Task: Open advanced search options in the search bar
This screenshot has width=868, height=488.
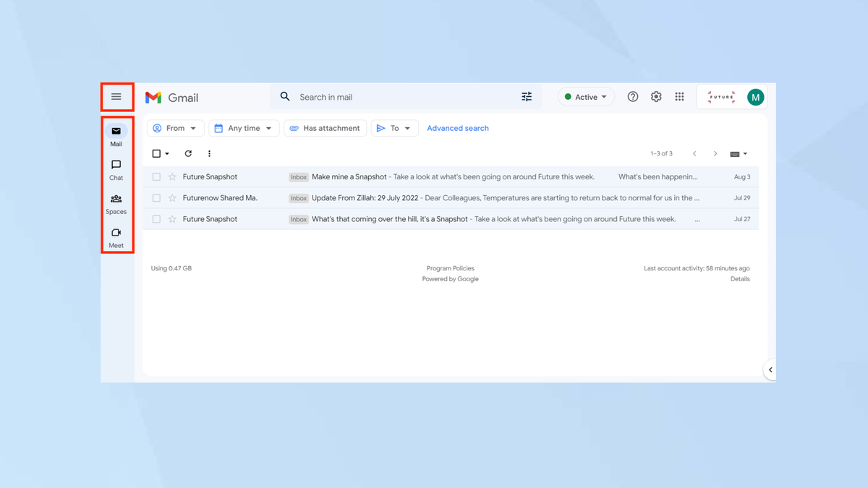Action: (527, 96)
